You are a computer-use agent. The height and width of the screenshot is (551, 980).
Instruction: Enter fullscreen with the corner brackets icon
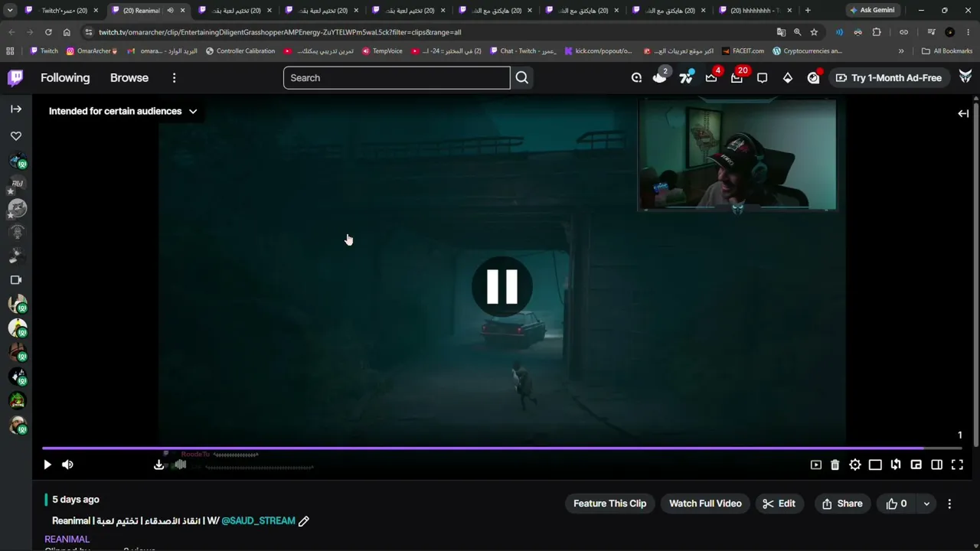pyautogui.click(x=957, y=465)
